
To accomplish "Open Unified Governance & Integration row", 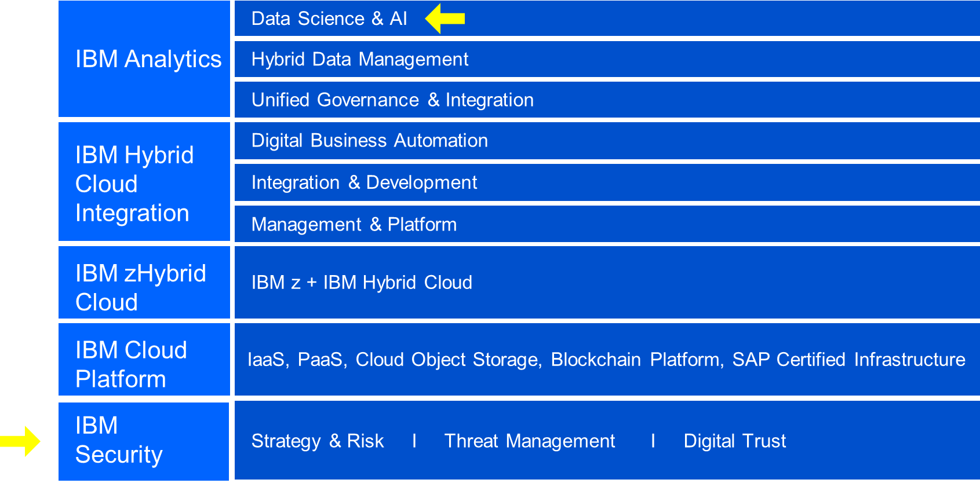I will 607,100.
